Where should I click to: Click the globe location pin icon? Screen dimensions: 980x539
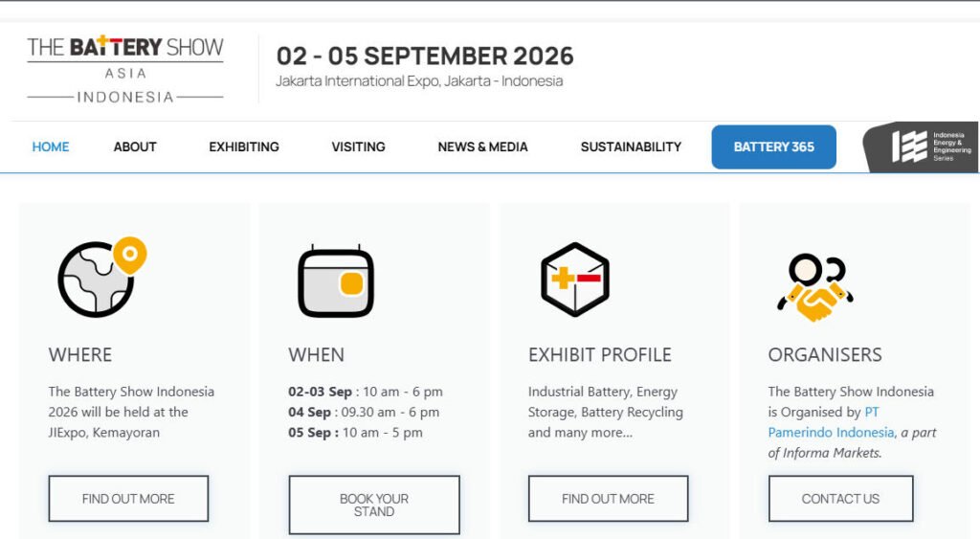point(101,278)
